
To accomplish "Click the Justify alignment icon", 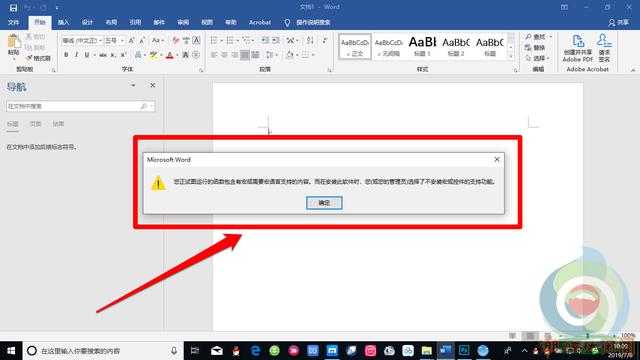I will tap(244, 55).
